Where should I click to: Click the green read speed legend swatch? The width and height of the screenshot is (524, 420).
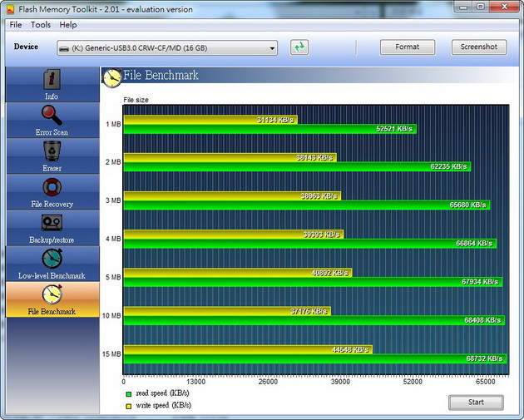pyautogui.click(x=128, y=393)
